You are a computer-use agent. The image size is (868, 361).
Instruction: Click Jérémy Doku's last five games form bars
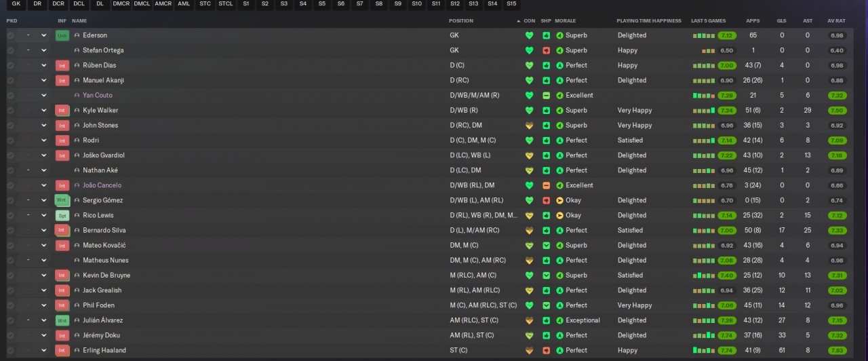click(704, 335)
